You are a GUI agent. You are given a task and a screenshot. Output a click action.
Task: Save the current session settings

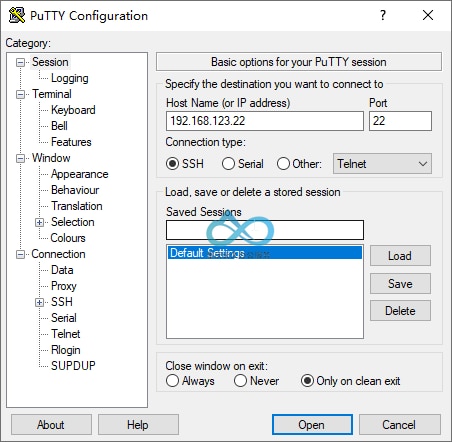(400, 284)
